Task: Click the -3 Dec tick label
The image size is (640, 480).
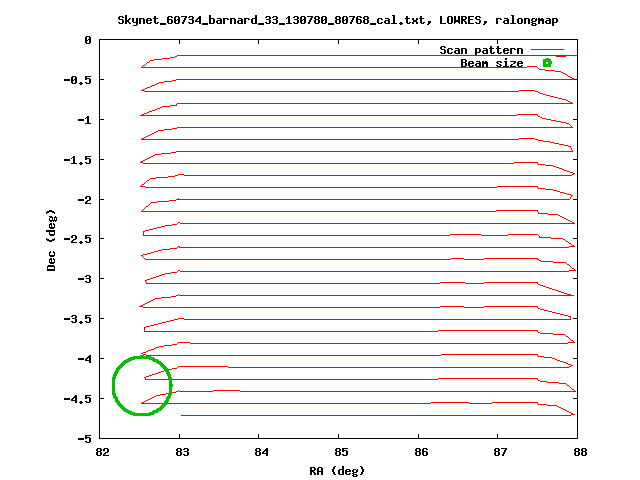Action: click(x=84, y=279)
